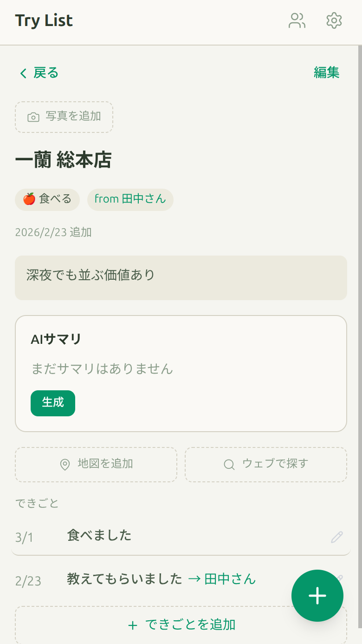Viewport: 362px width, 644px height.
Task: Open the members people icon
Action: [297, 21]
